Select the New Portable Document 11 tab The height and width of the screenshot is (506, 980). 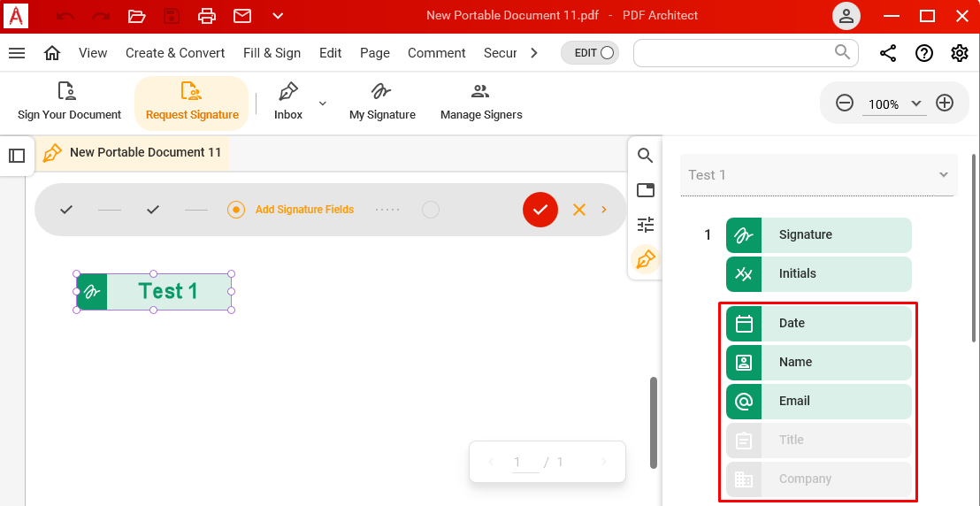point(132,153)
